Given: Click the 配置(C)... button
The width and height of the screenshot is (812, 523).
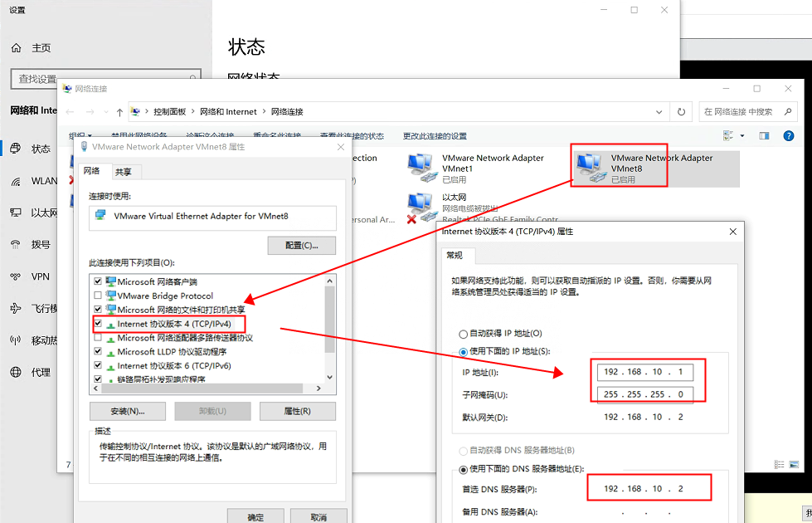Looking at the screenshot, I should point(301,246).
